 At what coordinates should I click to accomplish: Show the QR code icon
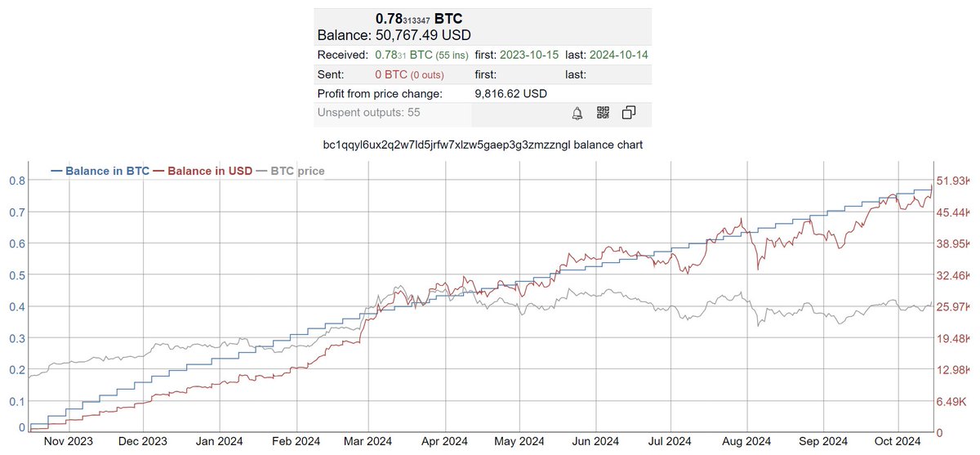tap(604, 113)
